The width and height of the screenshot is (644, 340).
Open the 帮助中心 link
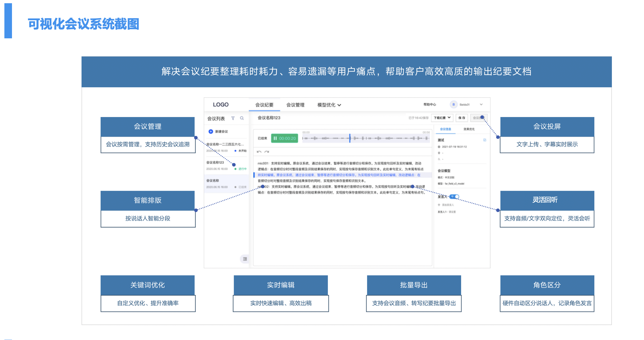tap(430, 104)
